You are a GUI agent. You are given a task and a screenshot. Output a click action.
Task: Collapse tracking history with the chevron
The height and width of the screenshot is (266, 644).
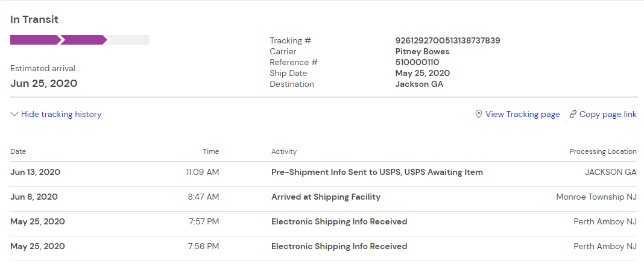pyautogui.click(x=14, y=114)
